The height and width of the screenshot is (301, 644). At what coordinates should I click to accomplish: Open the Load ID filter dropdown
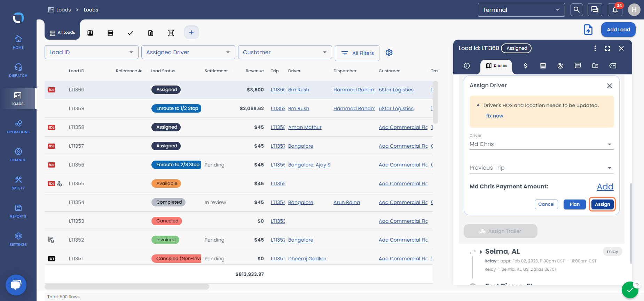[x=92, y=52]
